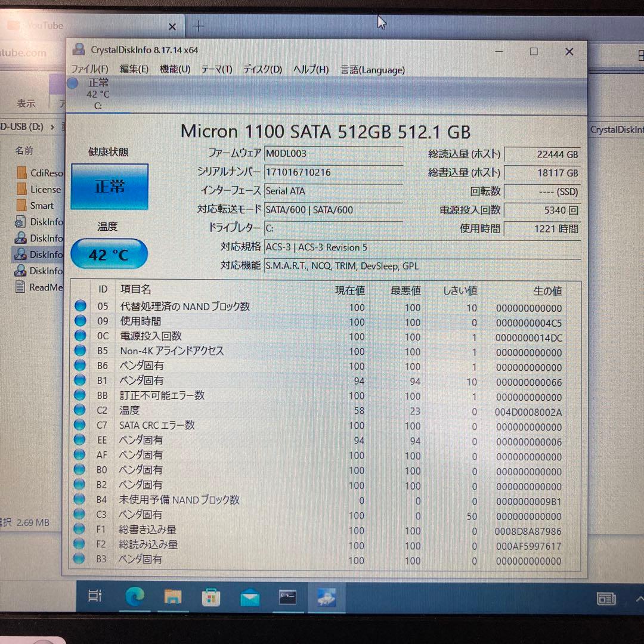Click the blue health indicator above the C: label

click(x=72, y=83)
